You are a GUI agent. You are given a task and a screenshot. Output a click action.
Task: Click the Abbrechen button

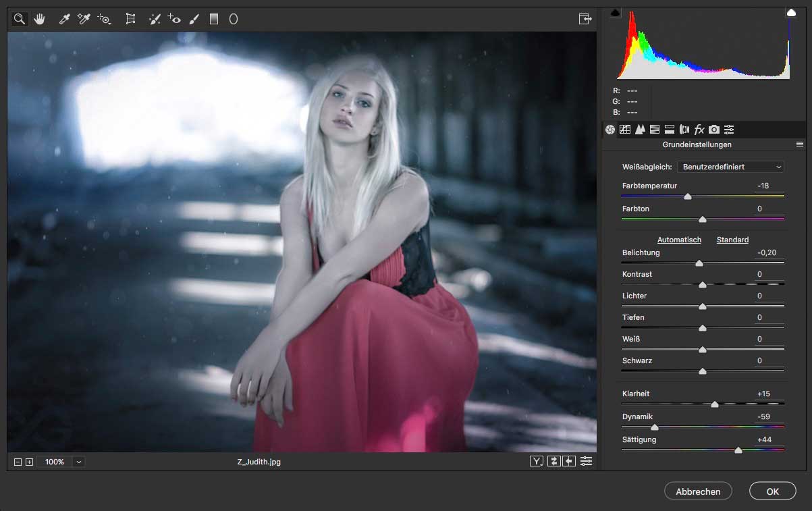(698, 491)
